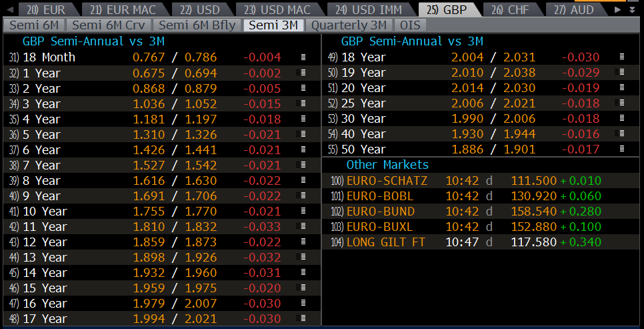644x329 pixels.
Task: Select the Semi 6M Bfly view
Action: tap(197, 25)
